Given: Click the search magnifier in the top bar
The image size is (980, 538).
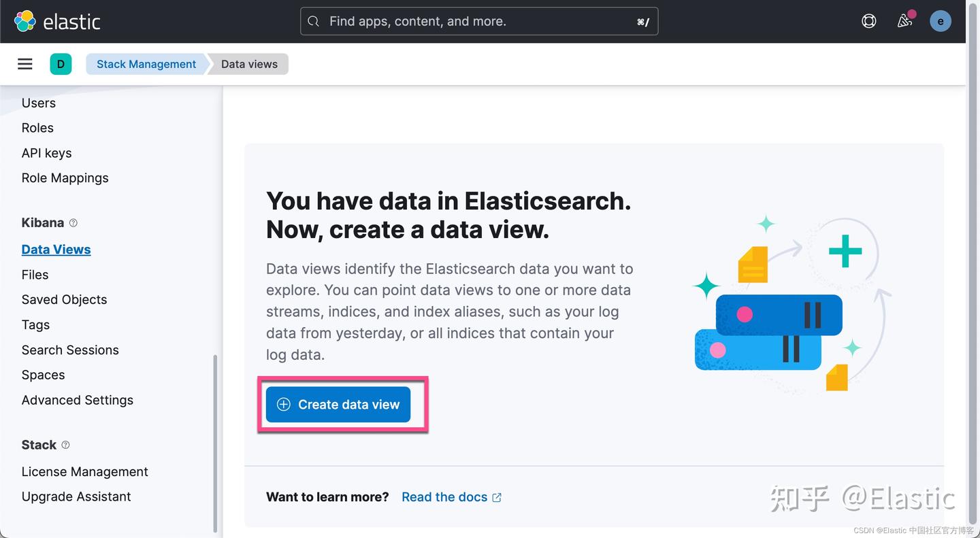Looking at the screenshot, I should (x=313, y=21).
